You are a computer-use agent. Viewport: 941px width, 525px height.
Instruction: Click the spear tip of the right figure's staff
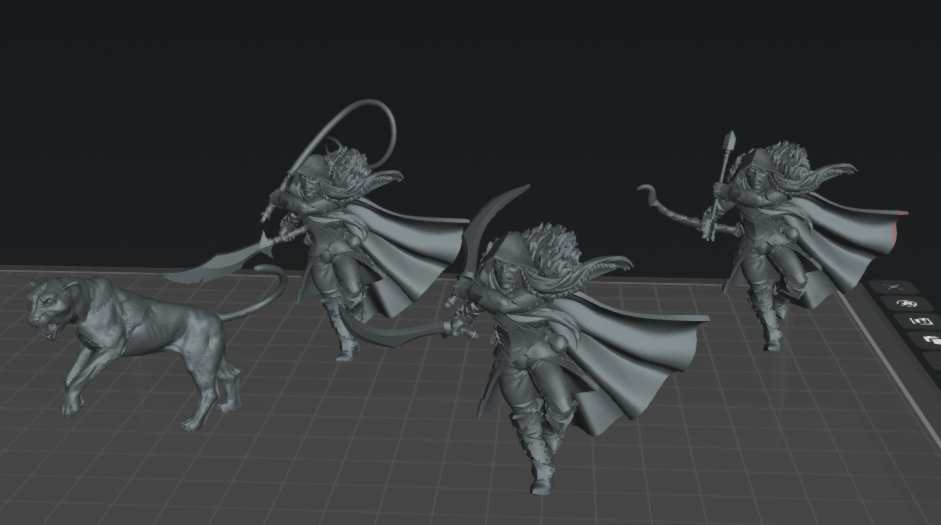pyautogui.click(x=730, y=142)
